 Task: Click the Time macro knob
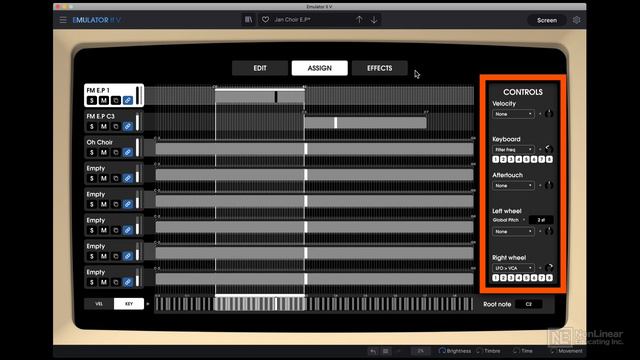tap(516, 351)
